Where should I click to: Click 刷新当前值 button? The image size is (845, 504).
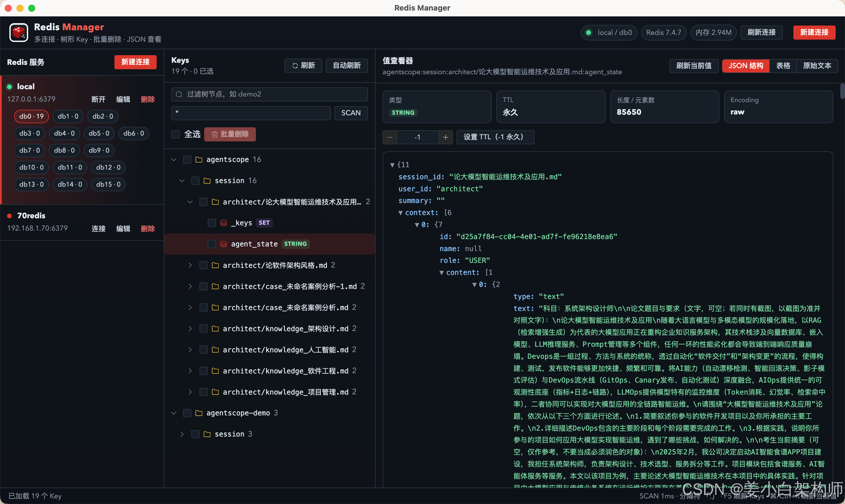pyautogui.click(x=694, y=65)
